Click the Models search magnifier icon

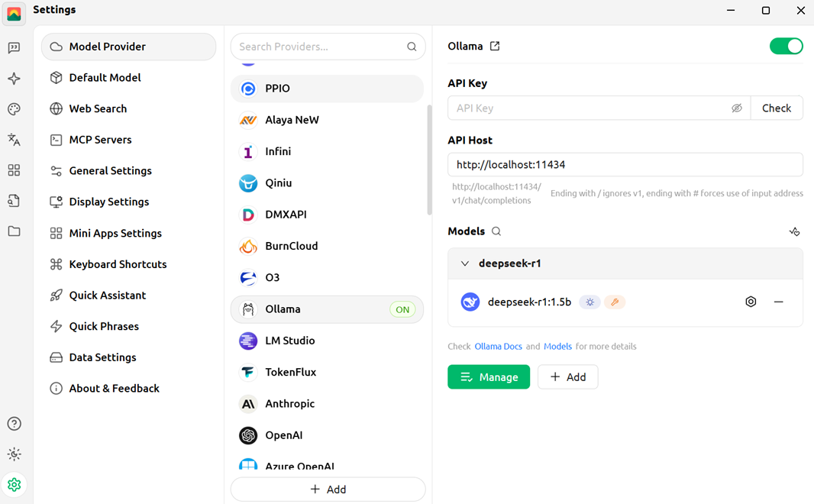point(496,231)
